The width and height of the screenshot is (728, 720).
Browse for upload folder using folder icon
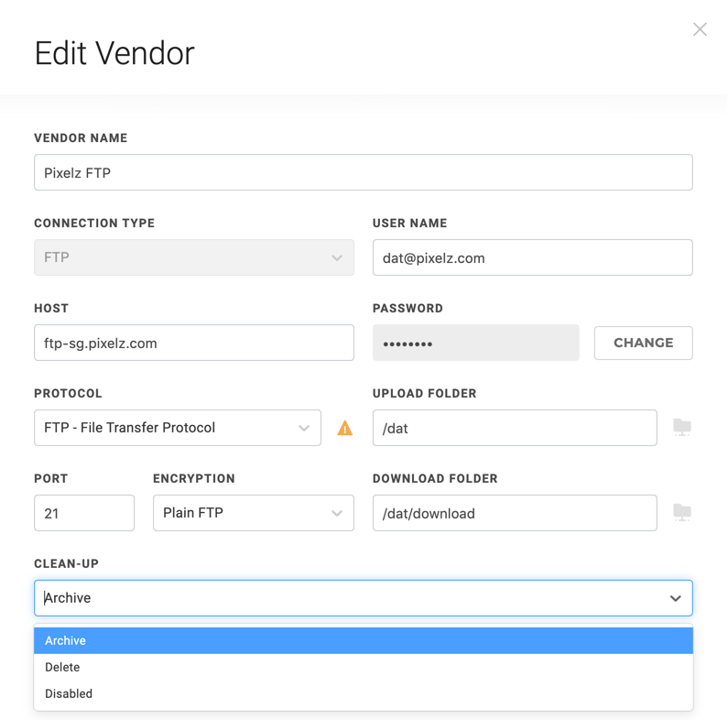pyautogui.click(x=682, y=428)
